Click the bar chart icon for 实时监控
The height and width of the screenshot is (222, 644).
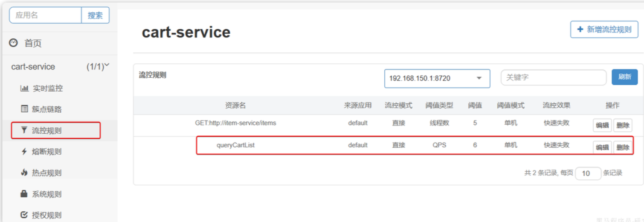pyautogui.click(x=24, y=88)
